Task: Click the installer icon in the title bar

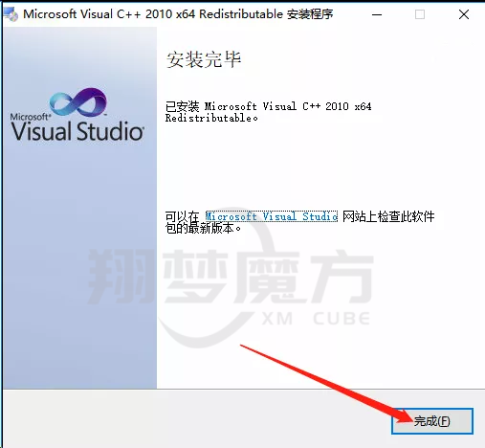Action: (x=11, y=14)
